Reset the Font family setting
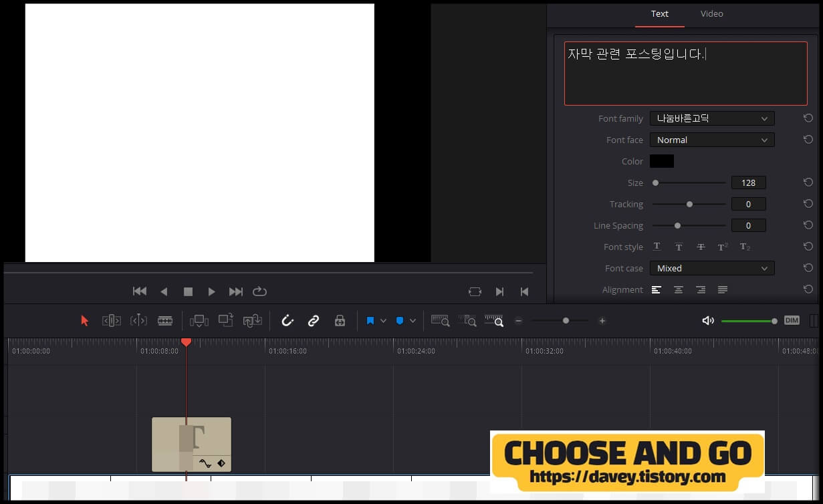 [808, 118]
